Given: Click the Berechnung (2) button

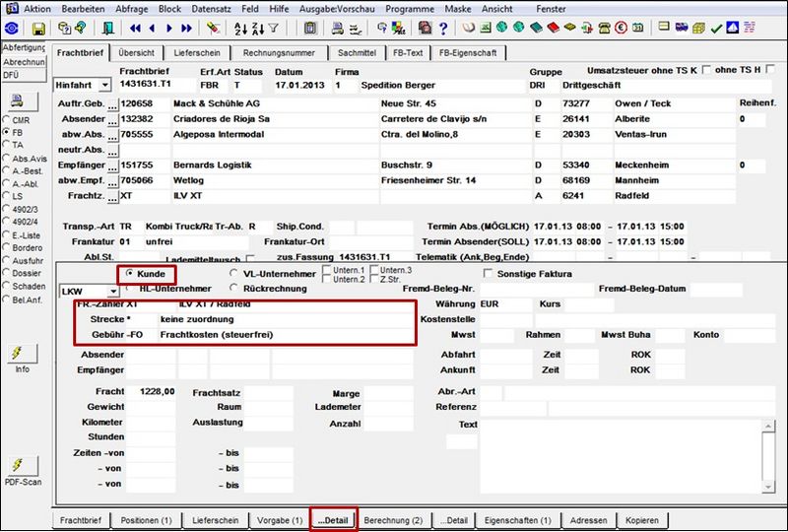Looking at the screenshot, I should [x=393, y=520].
